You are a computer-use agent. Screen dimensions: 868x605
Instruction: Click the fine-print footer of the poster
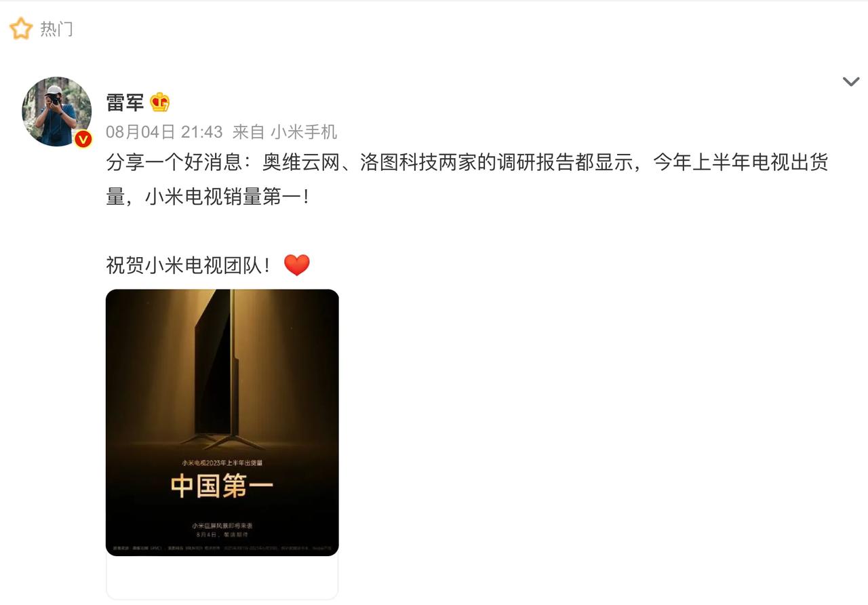(222, 547)
